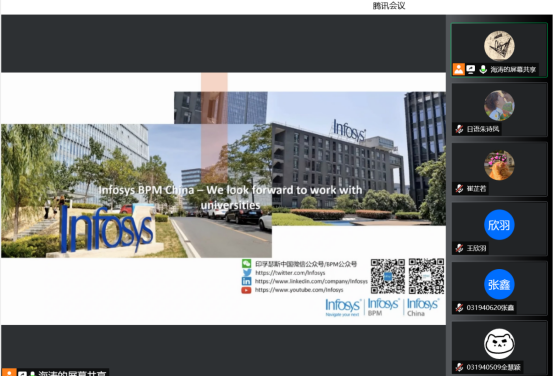Click the green microphone icon on 海涛's tile
The image size is (554, 376).
(x=483, y=69)
